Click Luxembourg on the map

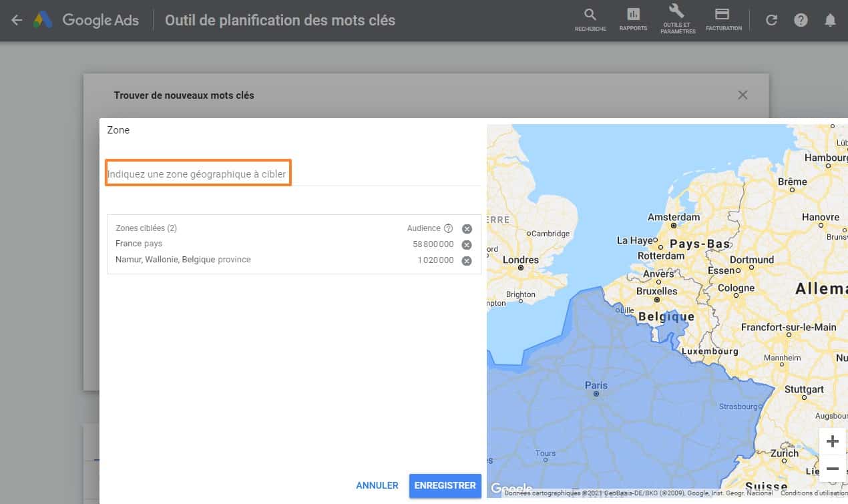[709, 351]
